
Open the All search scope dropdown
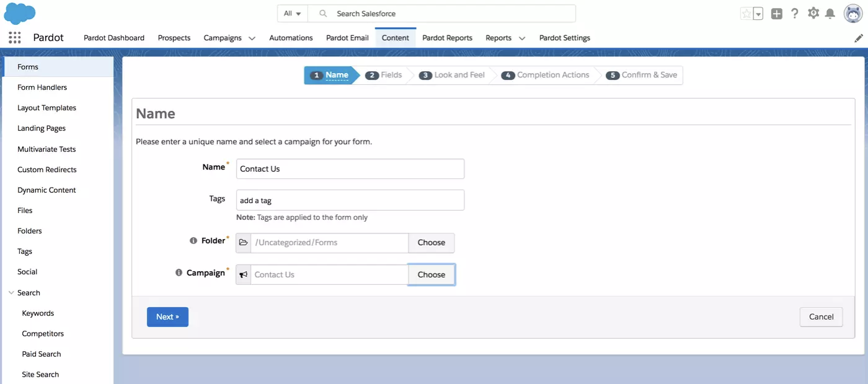pos(293,14)
